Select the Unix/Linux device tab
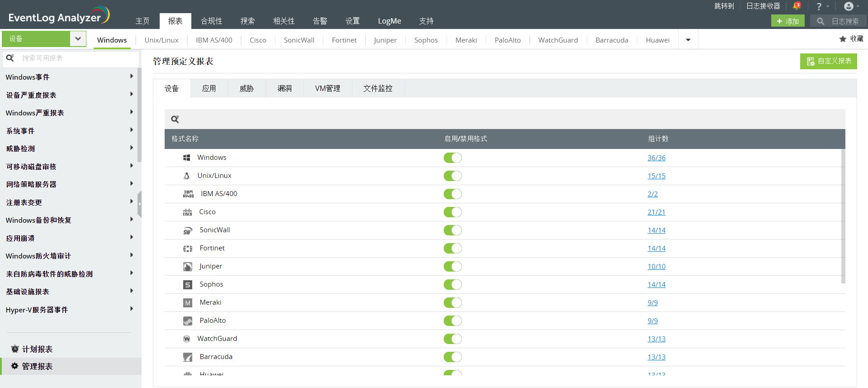 coord(161,40)
